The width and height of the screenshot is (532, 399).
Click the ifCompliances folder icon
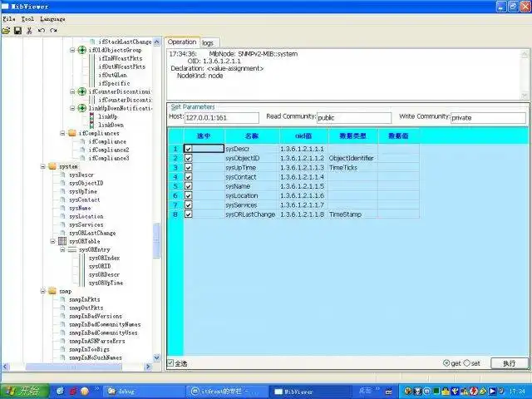[72, 133]
